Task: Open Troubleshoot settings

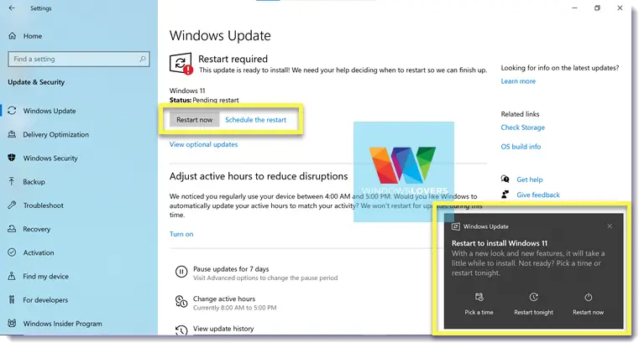Action: (43, 205)
